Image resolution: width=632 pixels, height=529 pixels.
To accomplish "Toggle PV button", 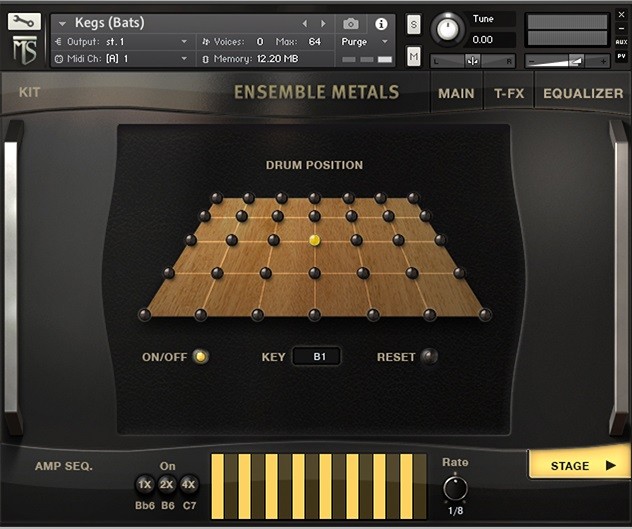I will point(621,56).
